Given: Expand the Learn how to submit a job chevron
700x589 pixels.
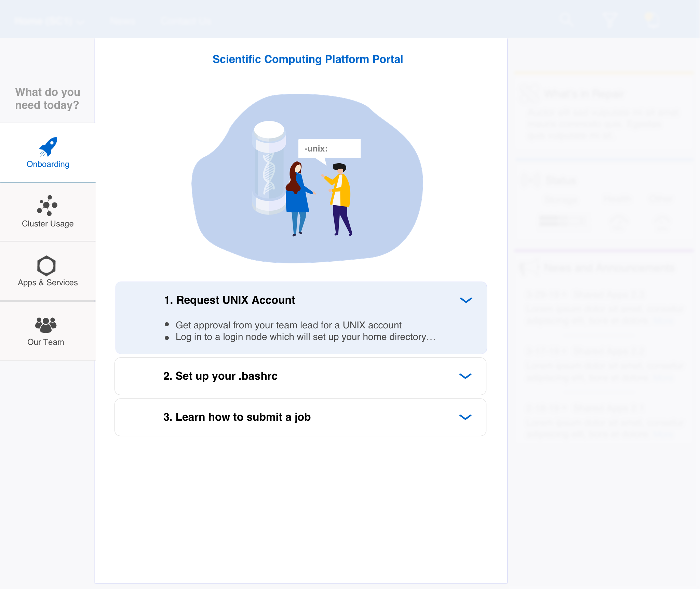Looking at the screenshot, I should [x=466, y=417].
